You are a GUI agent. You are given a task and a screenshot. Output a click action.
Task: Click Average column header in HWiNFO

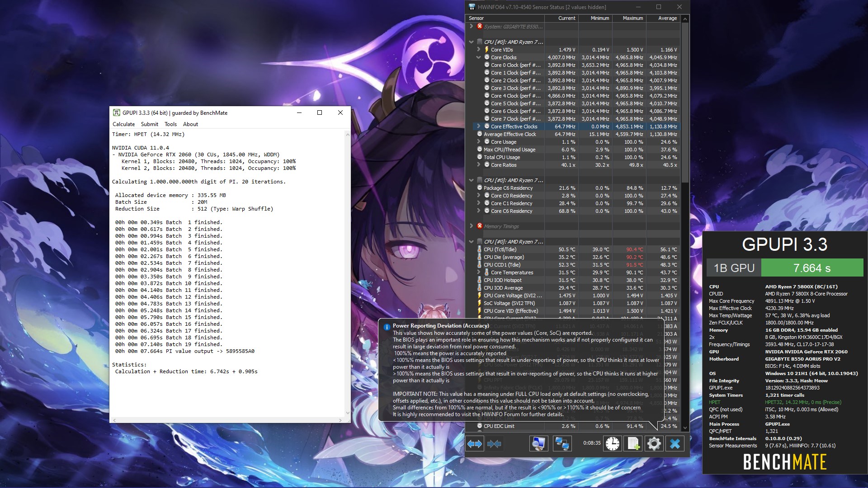[663, 18]
